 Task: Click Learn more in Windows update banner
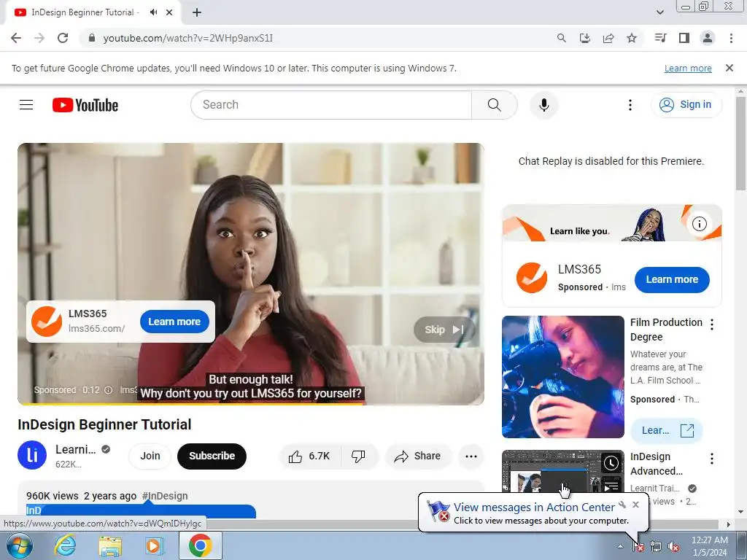pyautogui.click(x=688, y=68)
